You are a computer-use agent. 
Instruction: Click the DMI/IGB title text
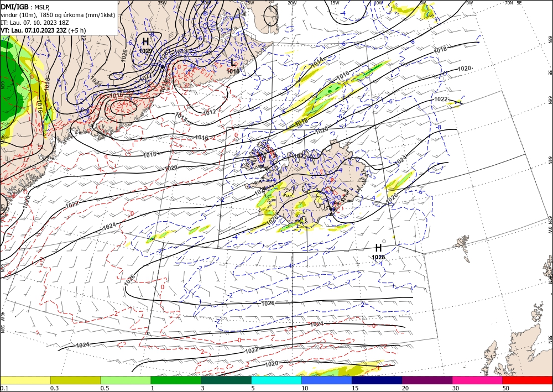14,7
